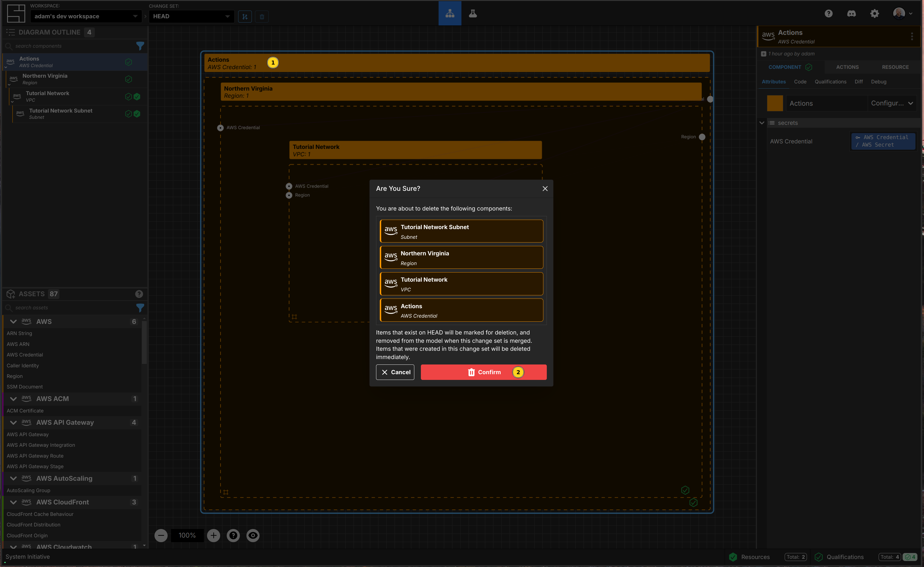Select the ARN String asset

pyautogui.click(x=19, y=333)
